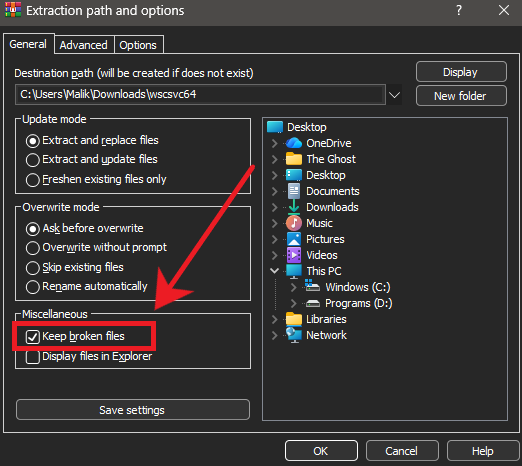The height and width of the screenshot is (466, 522).
Task: Click the top Desktop root icon in tree
Action: [275, 127]
